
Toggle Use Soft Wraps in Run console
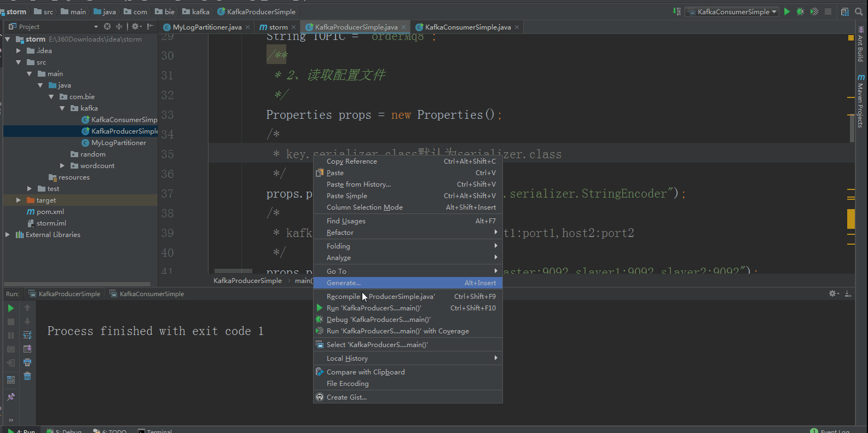(27, 335)
